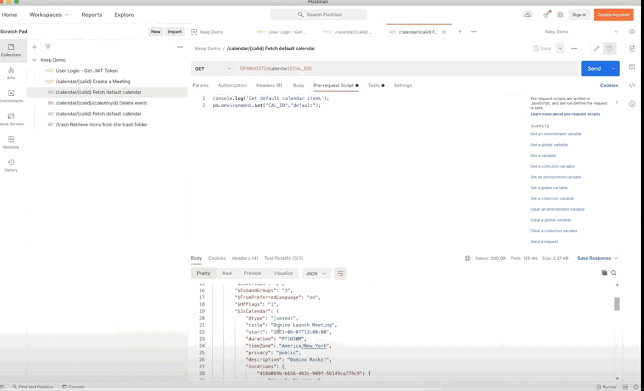This screenshot has height=391, width=644.
Task: Open the Workspaces menu dropdown
Action: [x=48, y=15]
